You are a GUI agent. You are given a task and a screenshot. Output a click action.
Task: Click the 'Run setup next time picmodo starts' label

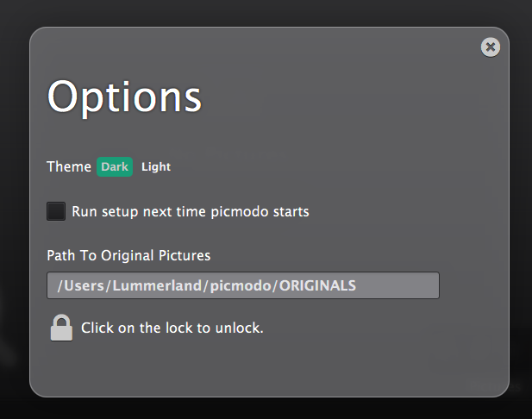tap(191, 211)
